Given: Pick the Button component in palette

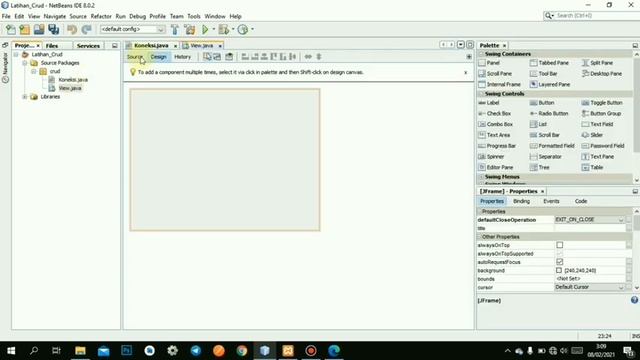Looking at the screenshot, I should click(x=542, y=103).
